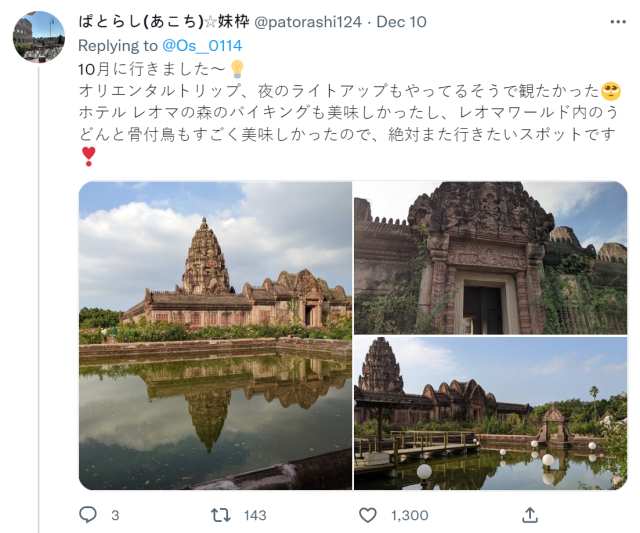Open the @patorashi124 handle
Screen dimensions: 640x533
[308, 22]
